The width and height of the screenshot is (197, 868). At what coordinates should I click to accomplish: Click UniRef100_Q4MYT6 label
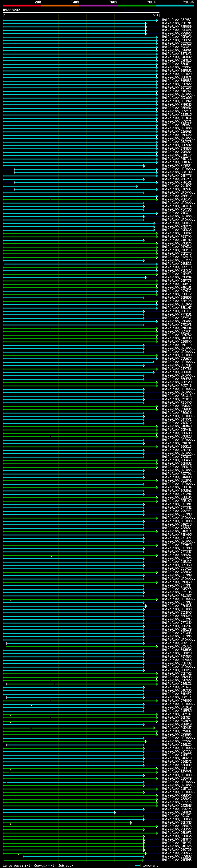point(177,176)
